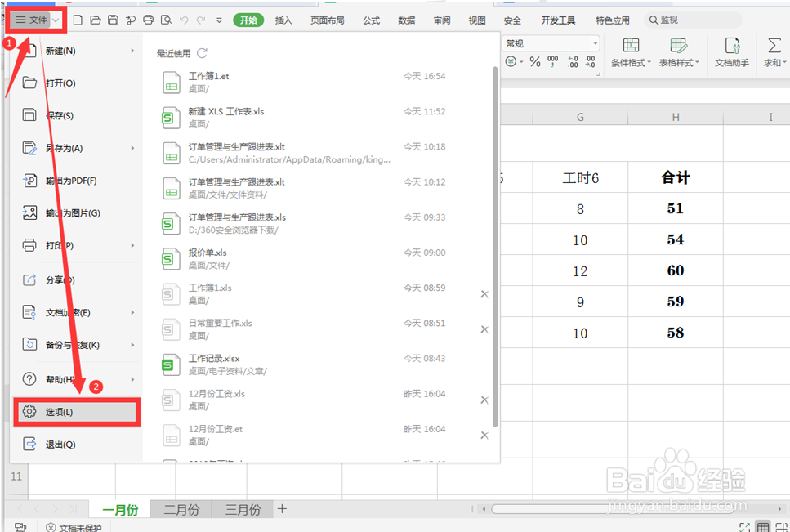This screenshot has height=532, width=790.
Task: Remove 12月份工资.et from recent list
Action: 484,436
